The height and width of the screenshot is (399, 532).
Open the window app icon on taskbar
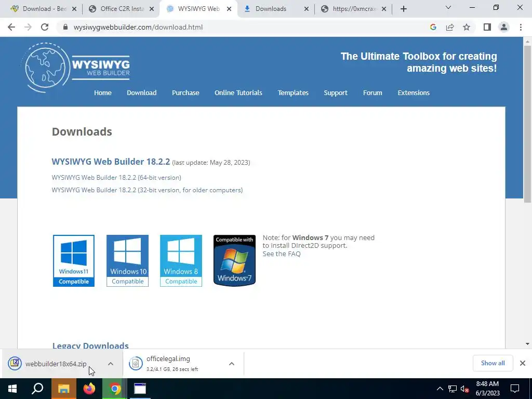tap(140, 389)
